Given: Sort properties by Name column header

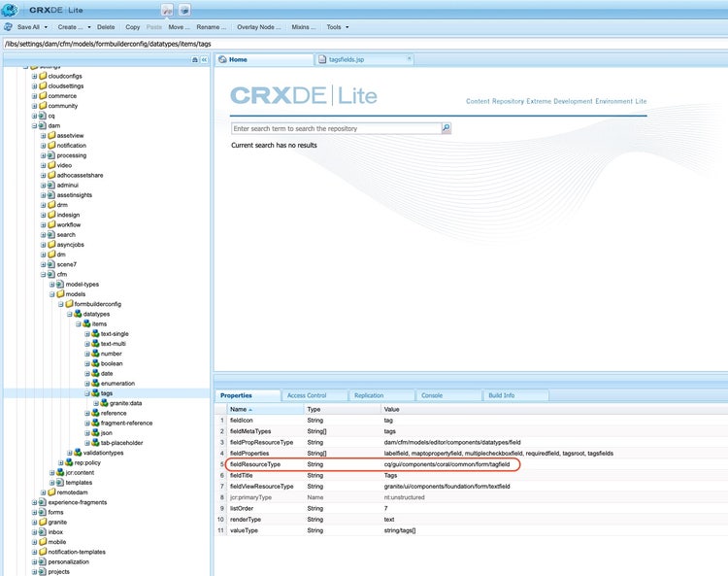Looking at the screenshot, I should point(265,409).
